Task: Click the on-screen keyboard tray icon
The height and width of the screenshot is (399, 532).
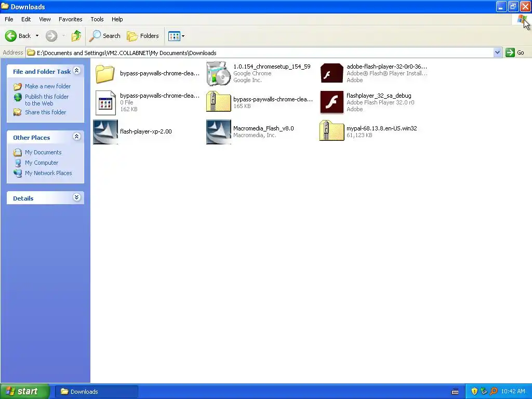Action: coord(455,392)
